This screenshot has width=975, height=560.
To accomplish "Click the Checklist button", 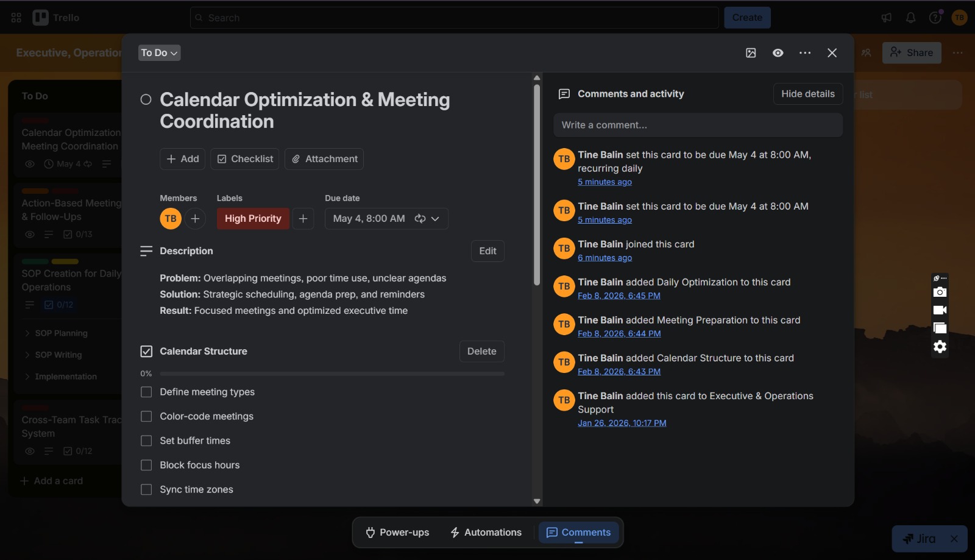I will pos(245,159).
